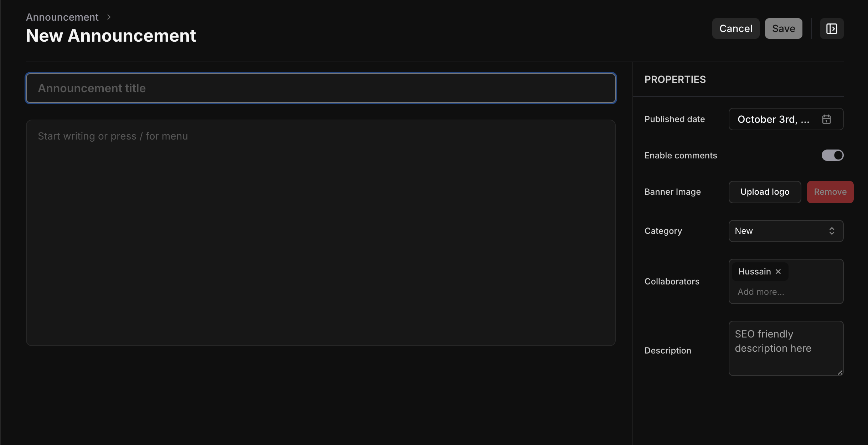Screen dimensions: 868x445
Task: Click the PROPERTIES panel heading
Action: (x=675, y=79)
